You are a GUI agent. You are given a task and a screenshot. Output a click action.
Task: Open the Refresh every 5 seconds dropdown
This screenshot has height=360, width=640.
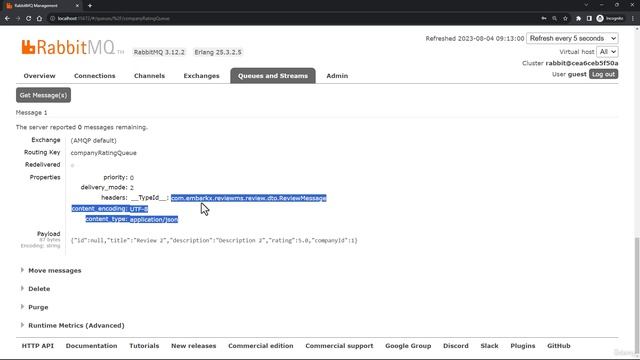pos(572,38)
